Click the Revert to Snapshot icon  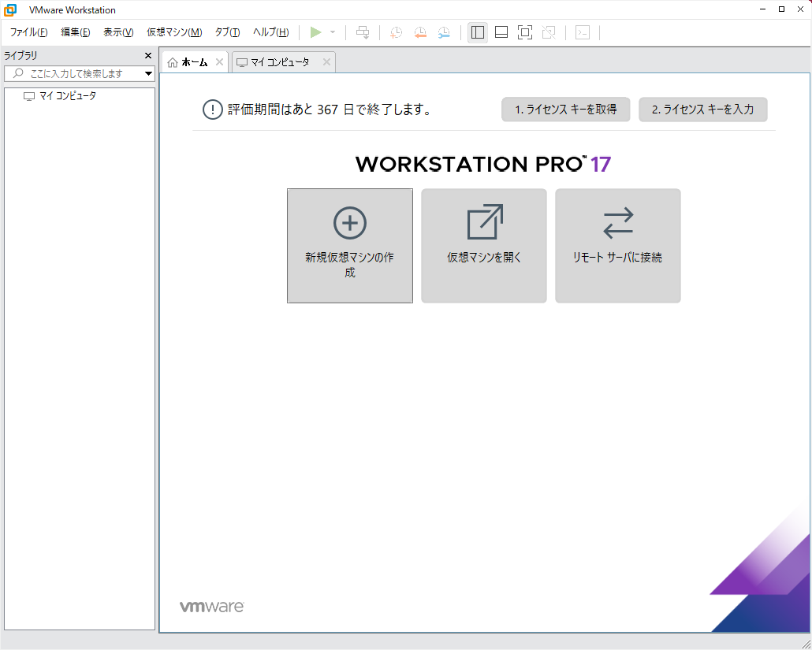420,32
